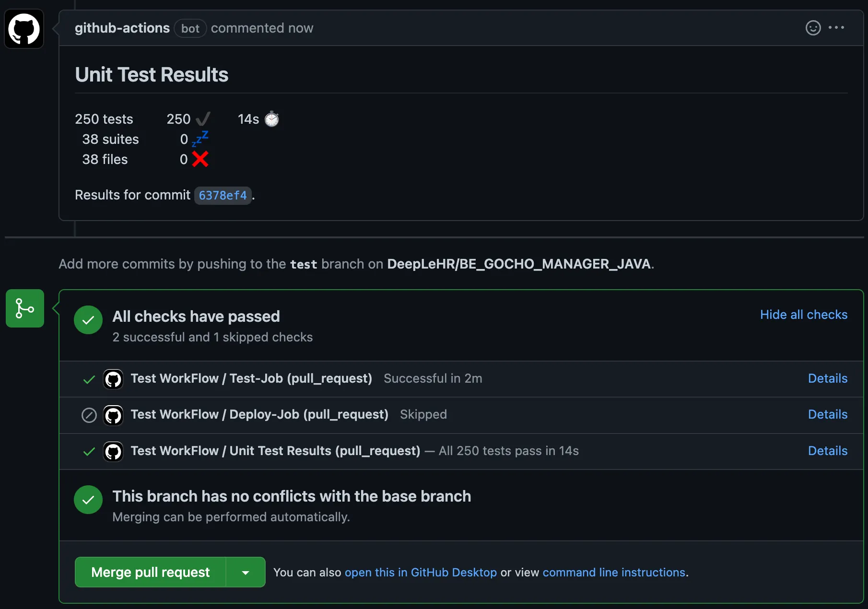Open the comment options ellipsis menu
Image resolution: width=868 pixels, height=609 pixels.
point(836,28)
